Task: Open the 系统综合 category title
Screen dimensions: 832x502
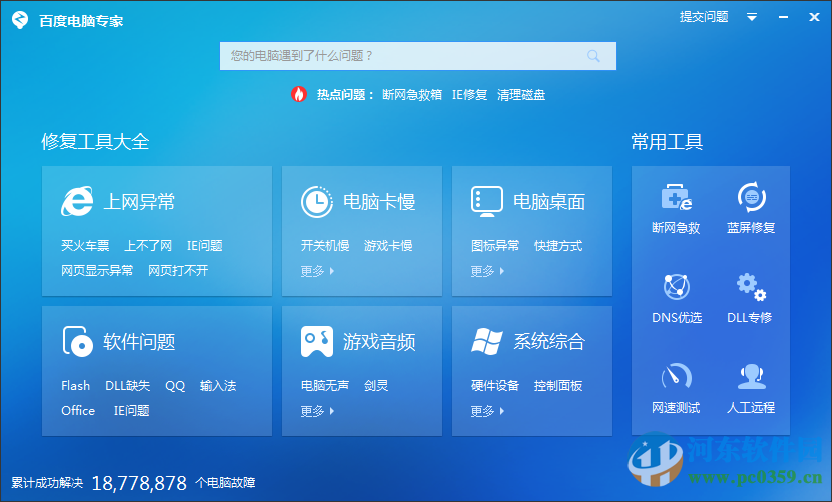Action: [x=549, y=342]
